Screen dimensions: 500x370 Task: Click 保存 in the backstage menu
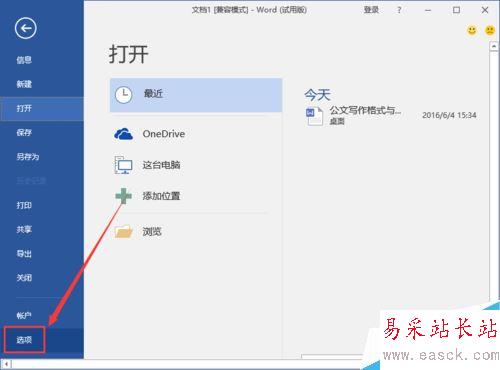(x=24, y=133)
